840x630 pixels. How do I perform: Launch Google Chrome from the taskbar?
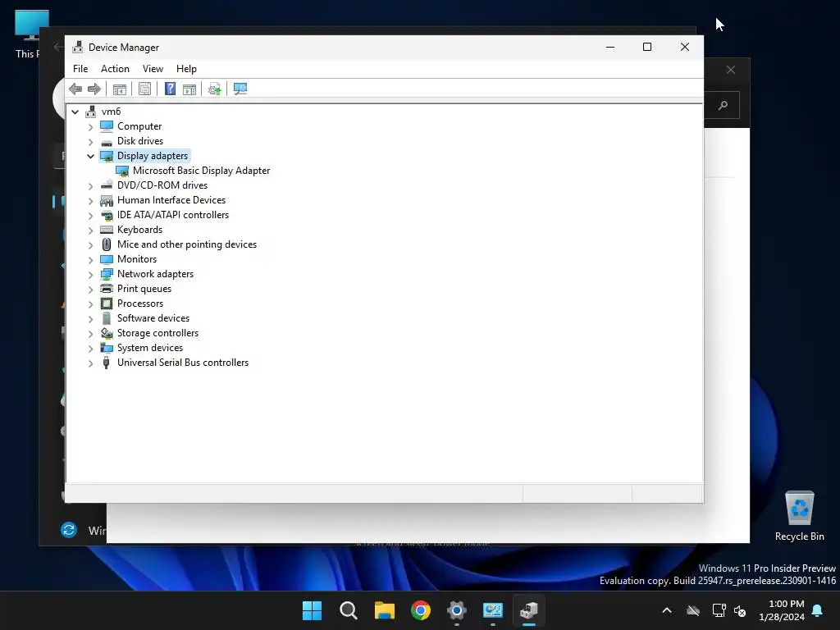point(421,610)
